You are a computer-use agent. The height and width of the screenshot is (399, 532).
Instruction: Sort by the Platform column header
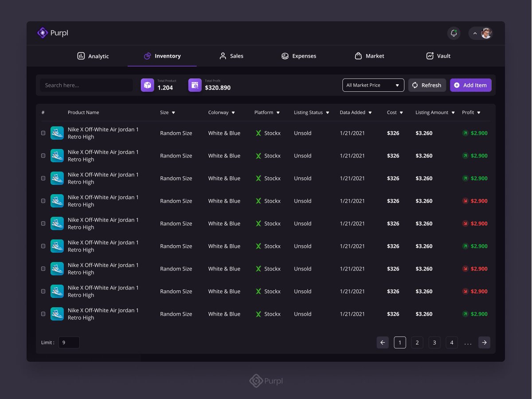[267, 113]
